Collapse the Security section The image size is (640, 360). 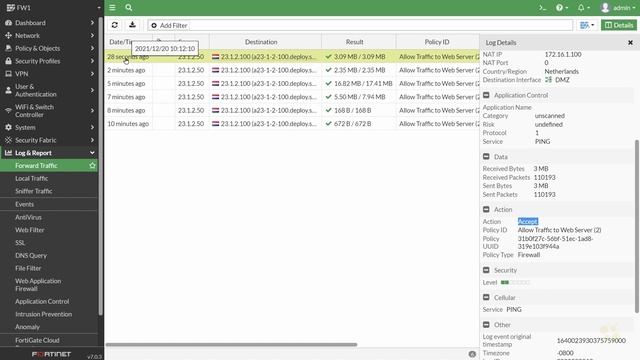pos(486,270)
